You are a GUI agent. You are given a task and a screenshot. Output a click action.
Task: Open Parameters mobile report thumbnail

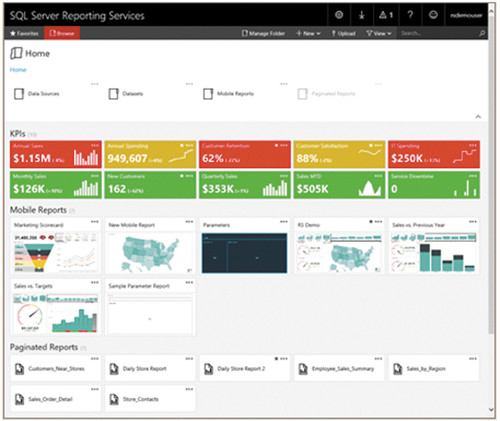[244, 253]
